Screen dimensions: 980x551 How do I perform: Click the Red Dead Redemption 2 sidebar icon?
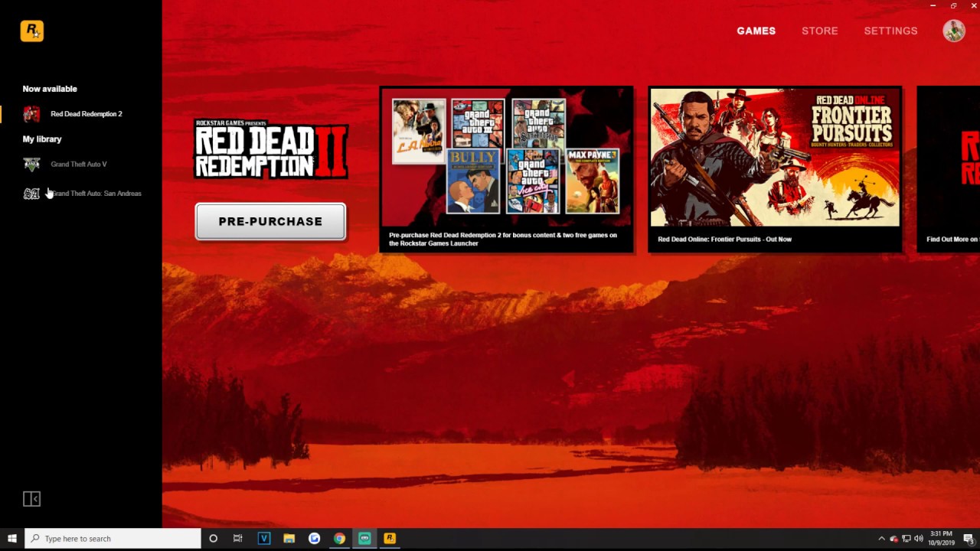coord(31,114)
